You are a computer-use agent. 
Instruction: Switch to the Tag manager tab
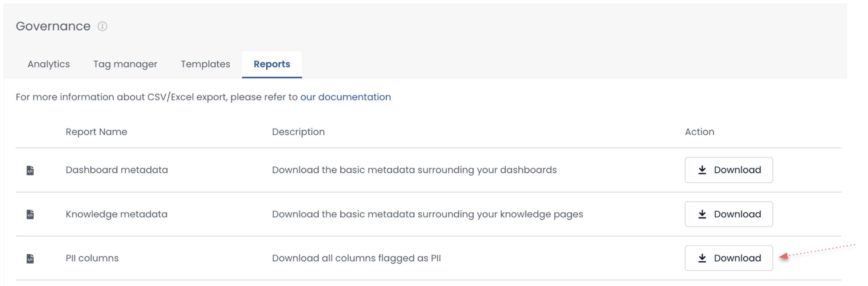125,64
